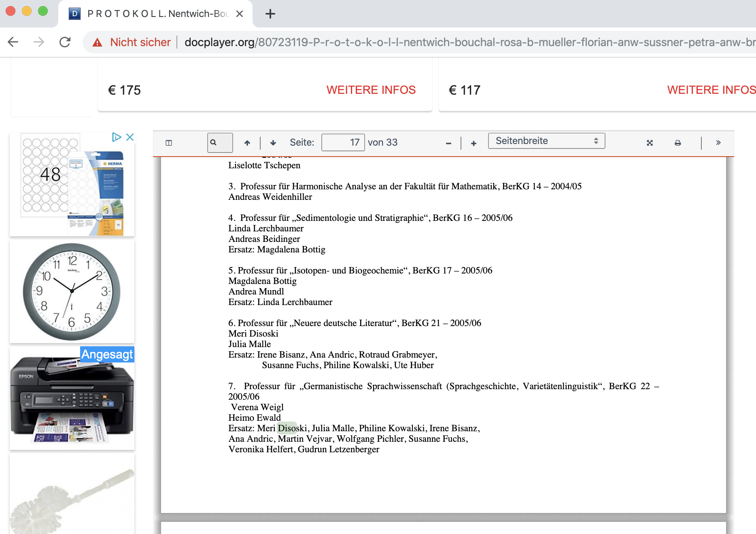Zoom in with the plus button

click(x=474, y=143)
